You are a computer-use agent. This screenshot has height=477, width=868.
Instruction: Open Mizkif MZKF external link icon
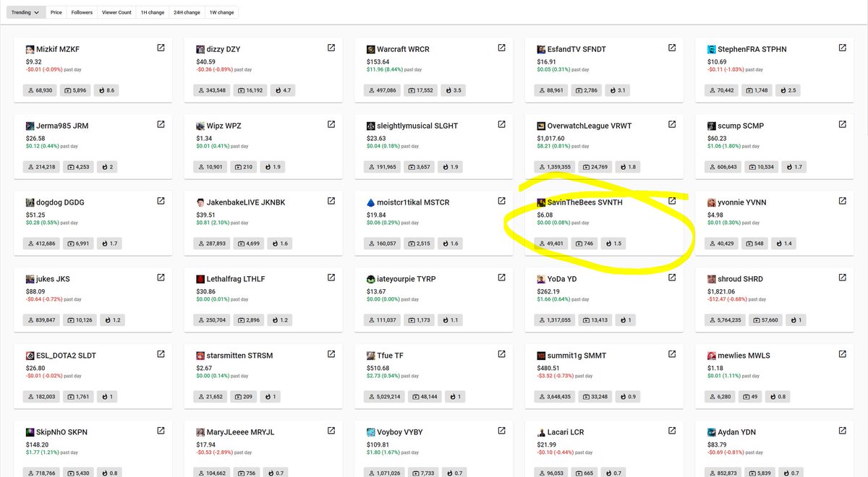pyautogui.click(x=161, y=48)
